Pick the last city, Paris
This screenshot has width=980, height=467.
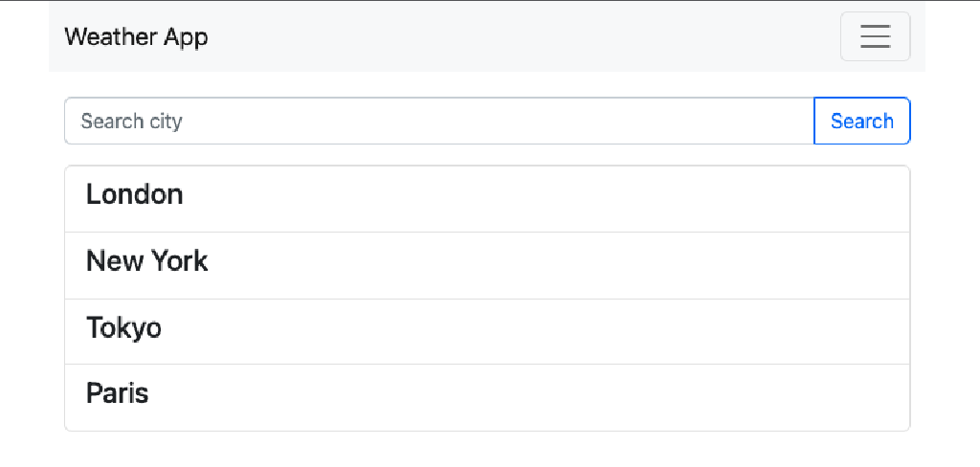point(487,397)
